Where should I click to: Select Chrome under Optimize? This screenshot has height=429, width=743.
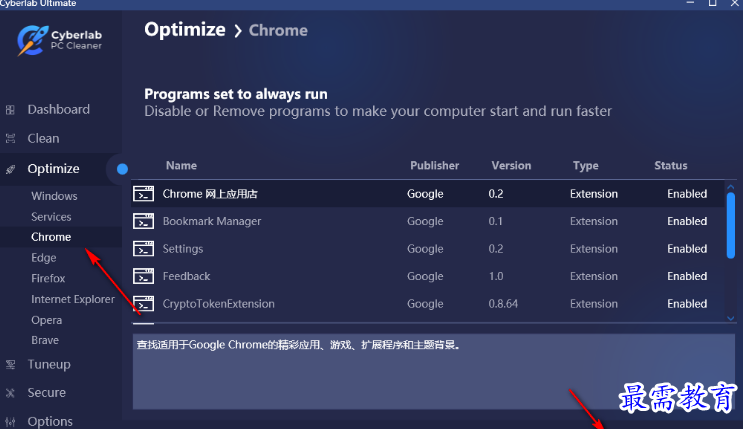coord(51,237)
